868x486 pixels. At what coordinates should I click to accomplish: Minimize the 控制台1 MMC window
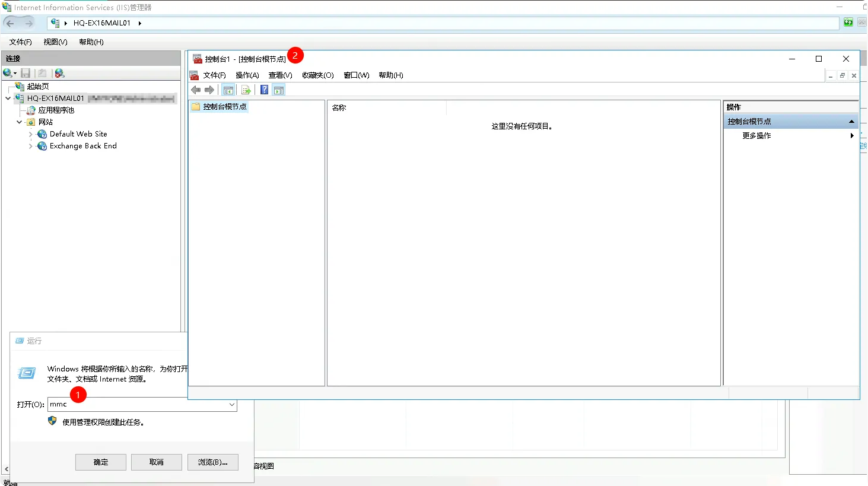click(792, 59)
